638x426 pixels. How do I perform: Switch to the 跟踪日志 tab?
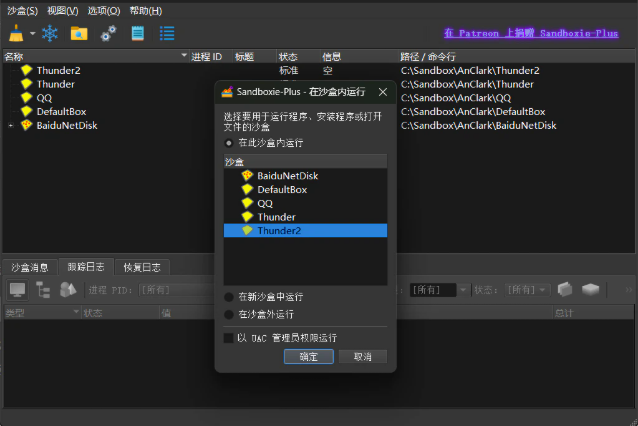[x=86, y=267]
